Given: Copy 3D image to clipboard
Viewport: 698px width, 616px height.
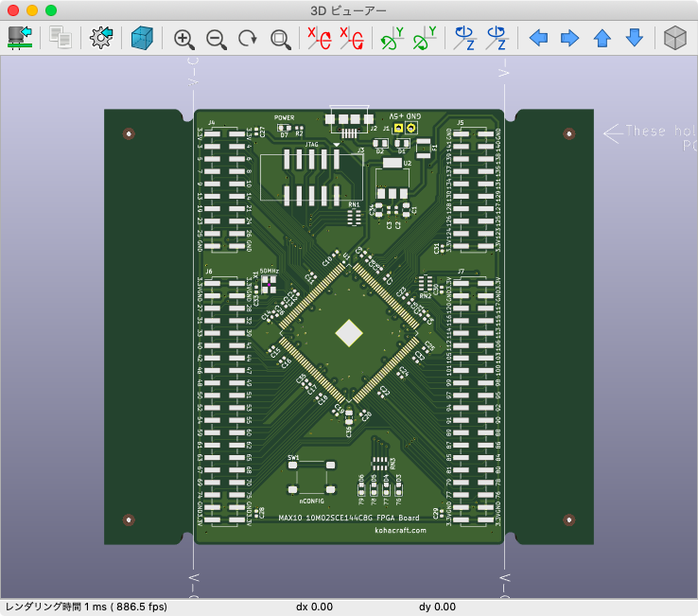Looking at the screenshot, I should pyautogui.click(x=61, y=38).
